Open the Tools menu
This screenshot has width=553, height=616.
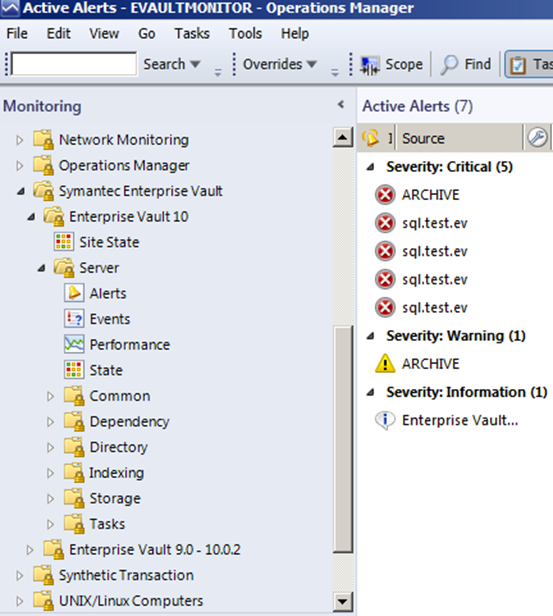tap(245, 33)
